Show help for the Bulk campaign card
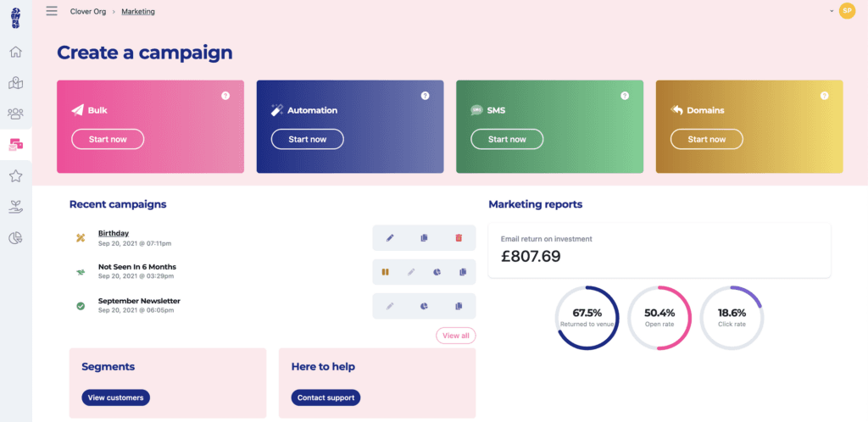The height and width of the screenshot is (422, 868). point(225,96)
